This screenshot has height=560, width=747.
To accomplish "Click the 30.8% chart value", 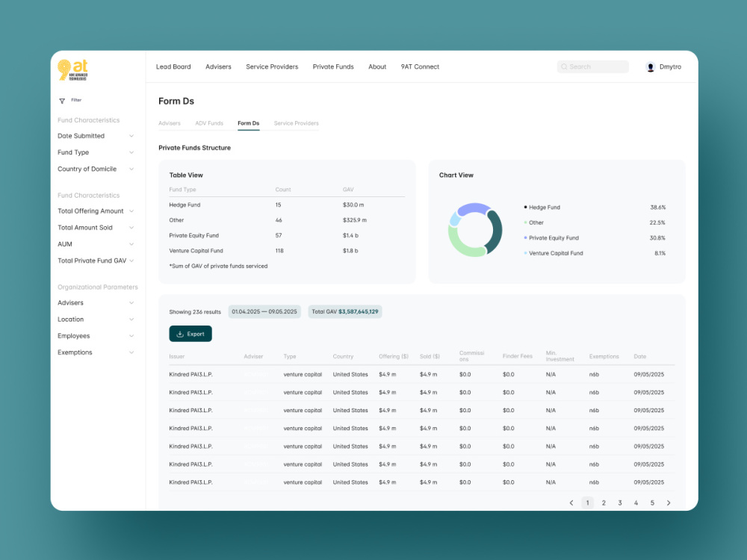I will tap(657, 237).
